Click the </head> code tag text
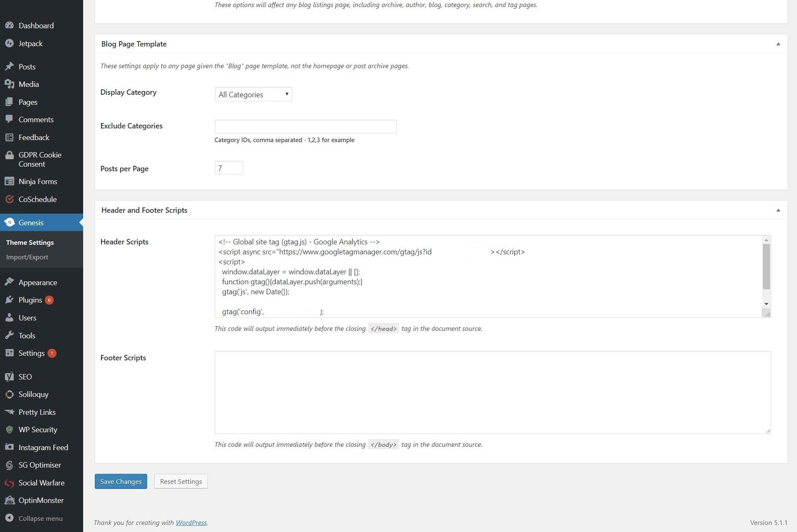Viewport: 797px width, 532px height. coord(383,329)
